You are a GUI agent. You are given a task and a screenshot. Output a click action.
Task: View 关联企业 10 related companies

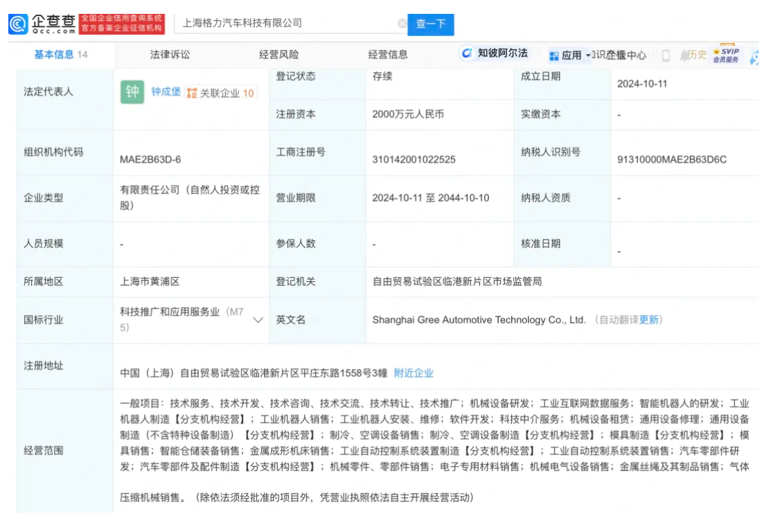221,93
